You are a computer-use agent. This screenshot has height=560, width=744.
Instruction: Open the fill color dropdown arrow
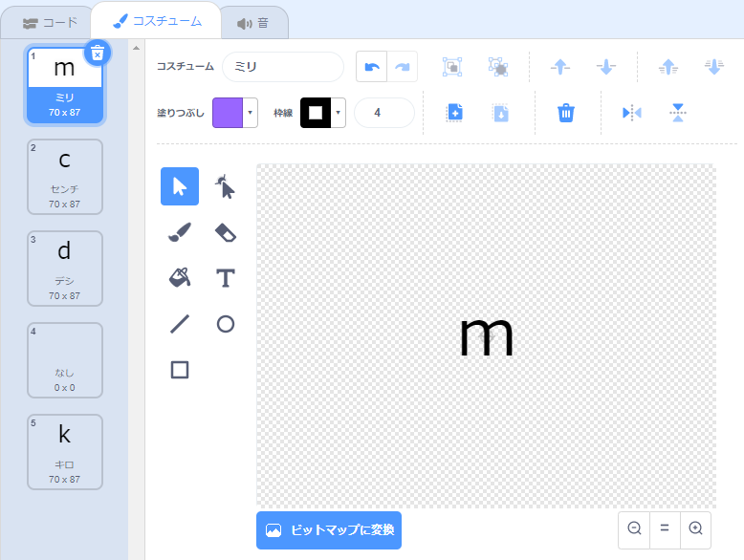point(250,113)
